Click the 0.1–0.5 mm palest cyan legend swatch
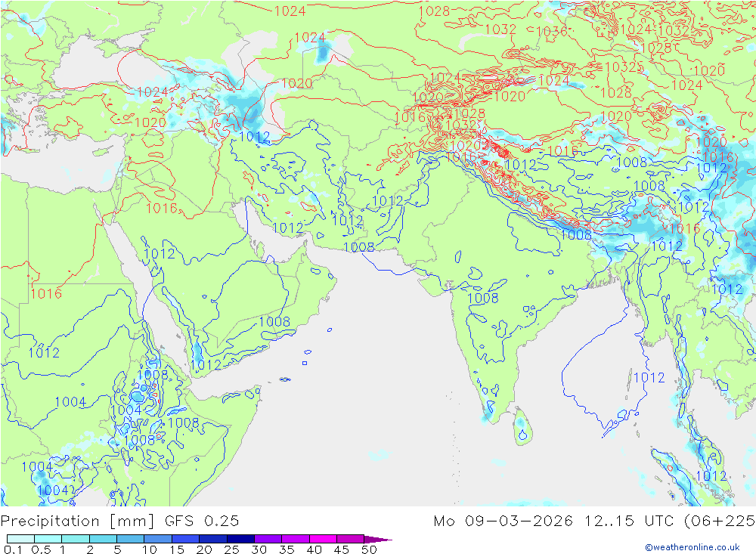 (20, 539)
